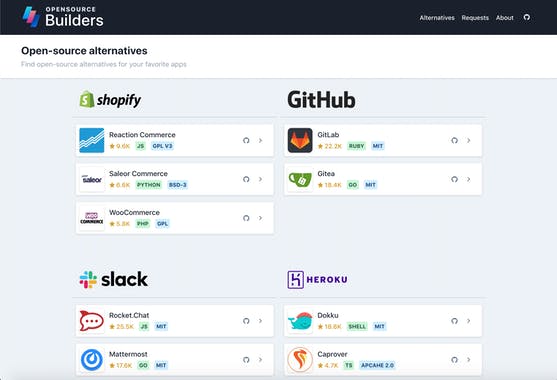Viewport: 557px width, 380px height.
Task: Expand Caprover row chevron
Action: (469, 359)
